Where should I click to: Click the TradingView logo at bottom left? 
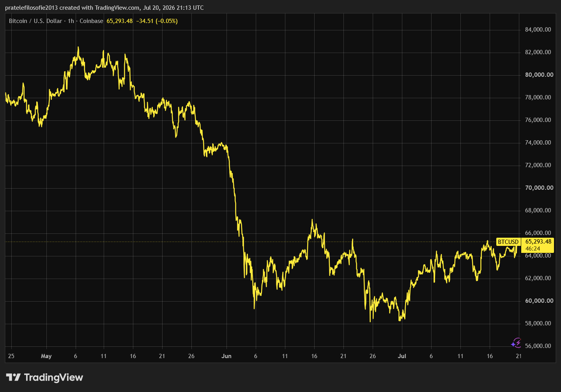click(44, 377)
